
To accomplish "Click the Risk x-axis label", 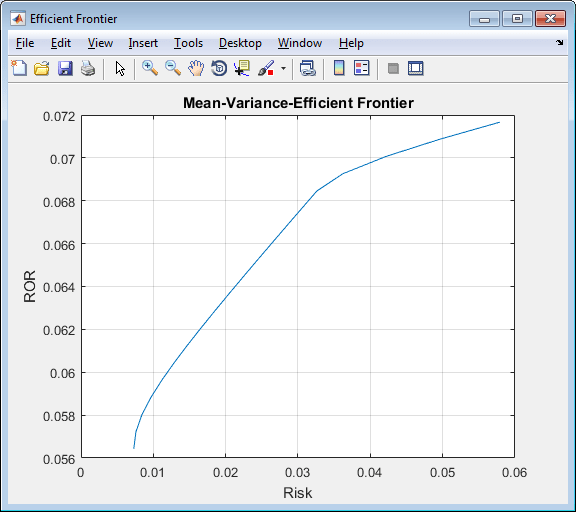I will point(298,493).
